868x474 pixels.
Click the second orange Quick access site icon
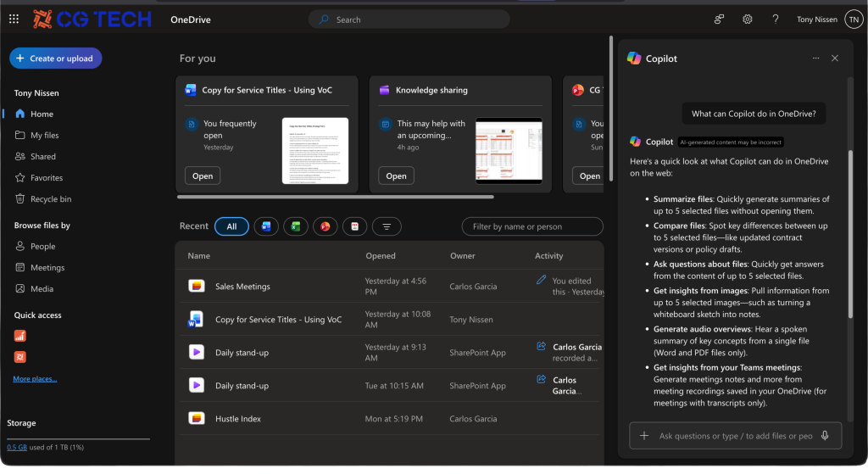tap(20, 357)
